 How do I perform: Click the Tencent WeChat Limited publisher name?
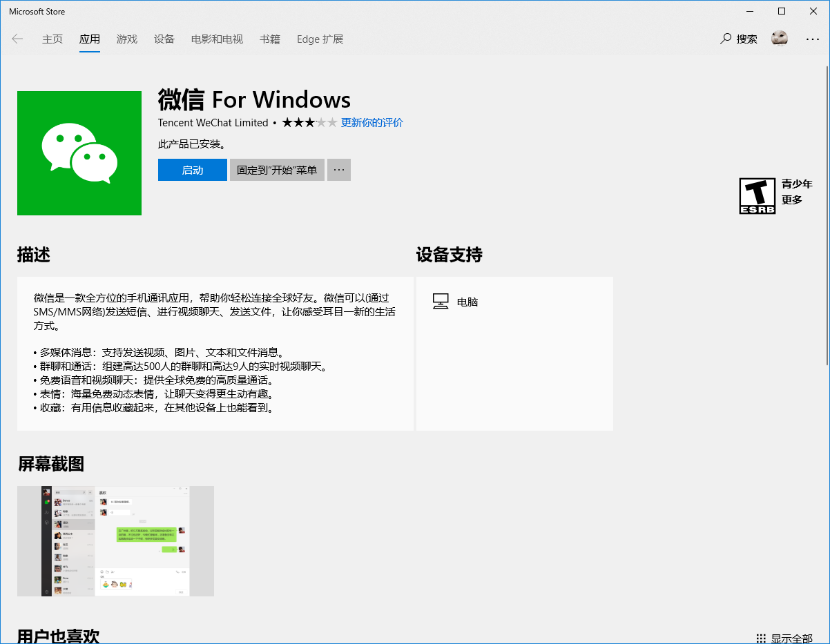tap(213, 123)
